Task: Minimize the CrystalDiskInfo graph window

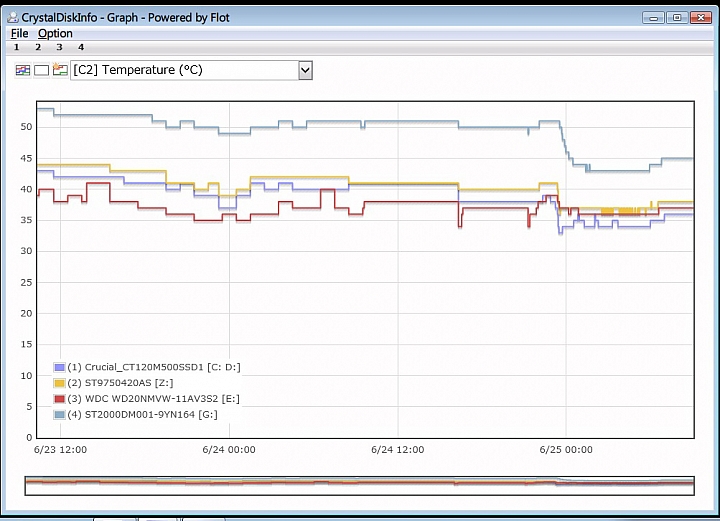Action: (653, 18)
